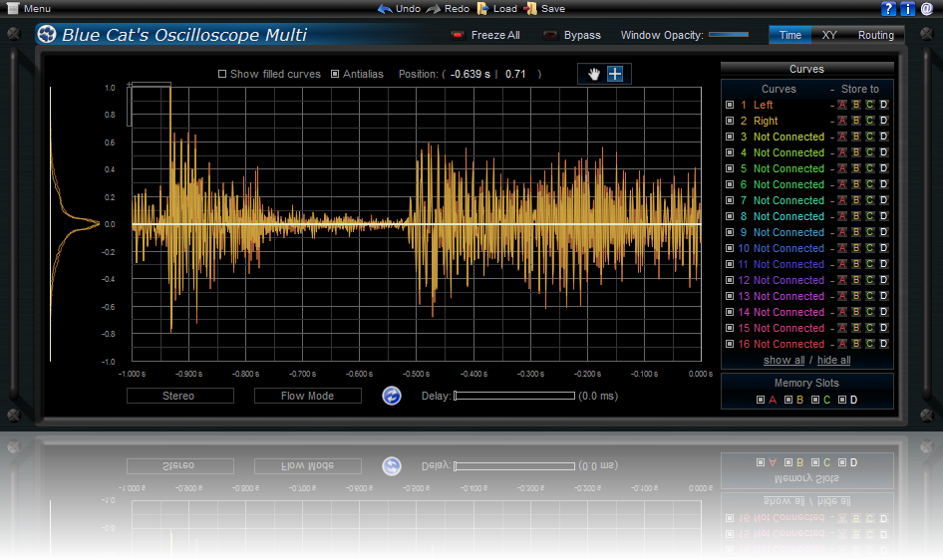Screen dimensions: 943x560
Task: Store curve 2 Right to slot C
Action: pyautogui.click(x=869, y=121)
